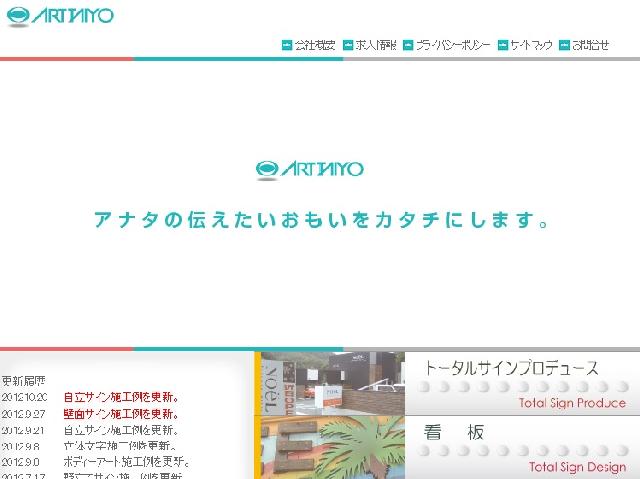Open お問合せ in the top navigation
This screenshot has width=640, height=479.
(591, 45)
